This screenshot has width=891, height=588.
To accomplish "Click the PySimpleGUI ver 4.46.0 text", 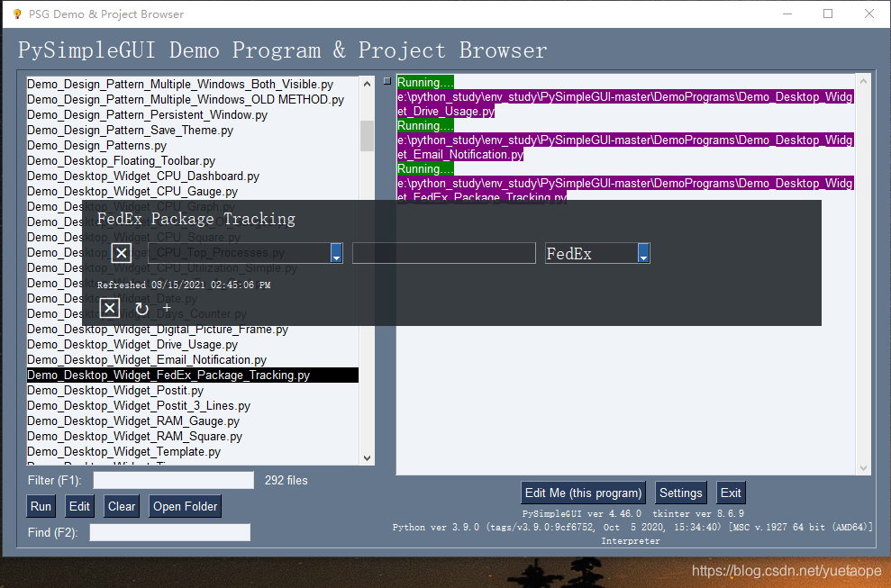I will click(x=582, y=513).
